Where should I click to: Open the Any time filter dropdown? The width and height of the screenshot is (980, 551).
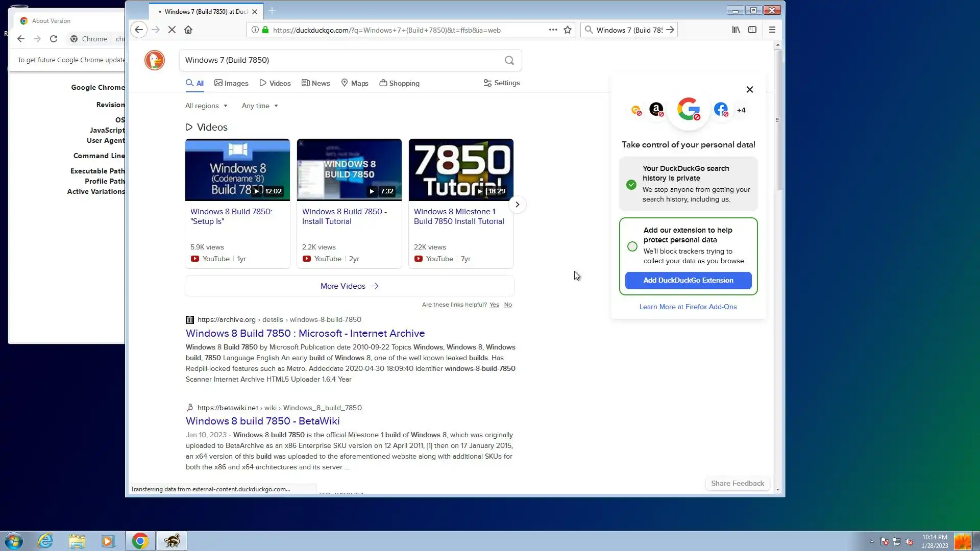pos(260,106)
